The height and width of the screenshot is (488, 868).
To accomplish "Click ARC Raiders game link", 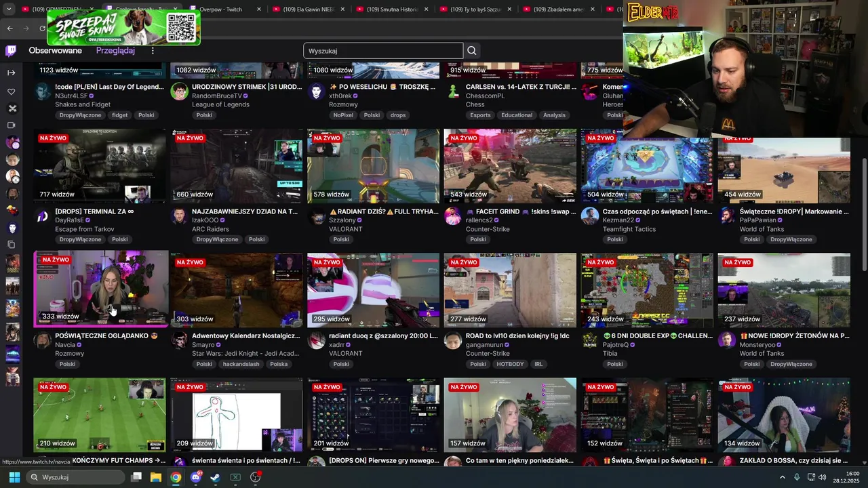I will coord(211,229).
